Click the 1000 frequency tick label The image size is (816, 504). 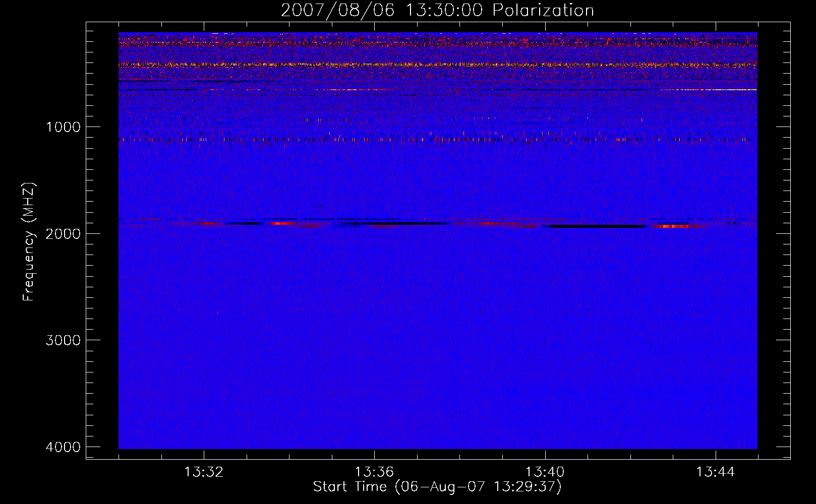63,127
